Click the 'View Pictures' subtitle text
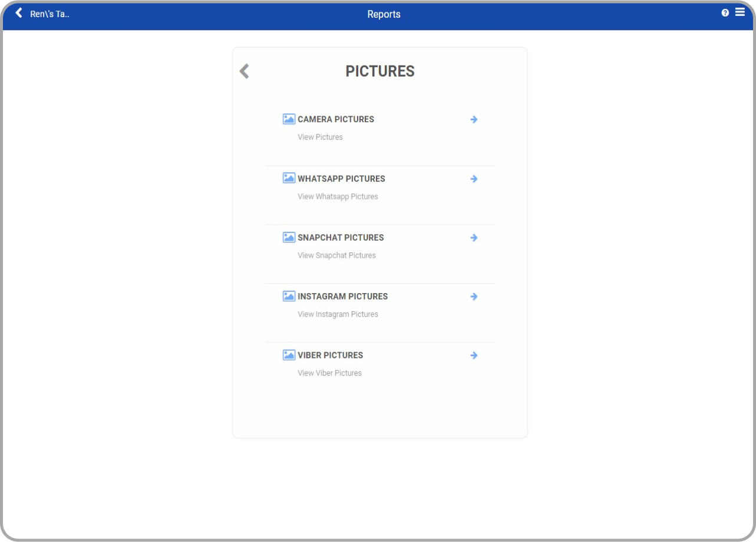This screenshot has width=756, height=542. pos(320,137)
